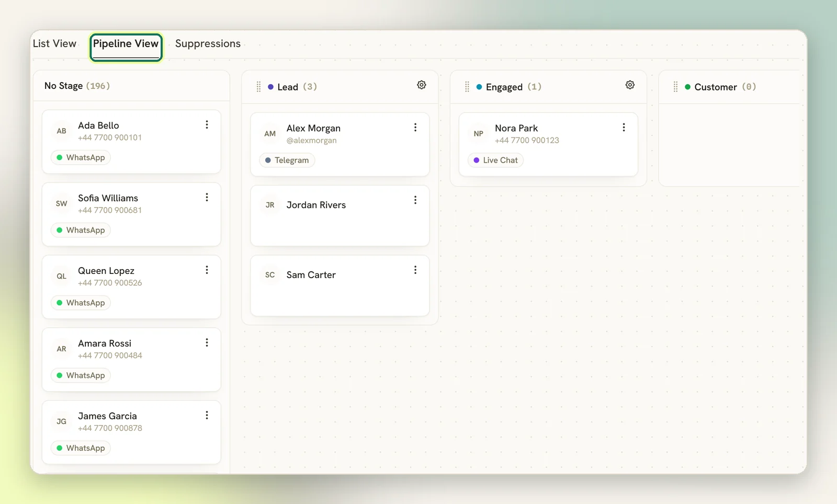The image size is (837, 504).
Task: Click the SW avatar on Sofia Williams' card
Action: point(62,203)
